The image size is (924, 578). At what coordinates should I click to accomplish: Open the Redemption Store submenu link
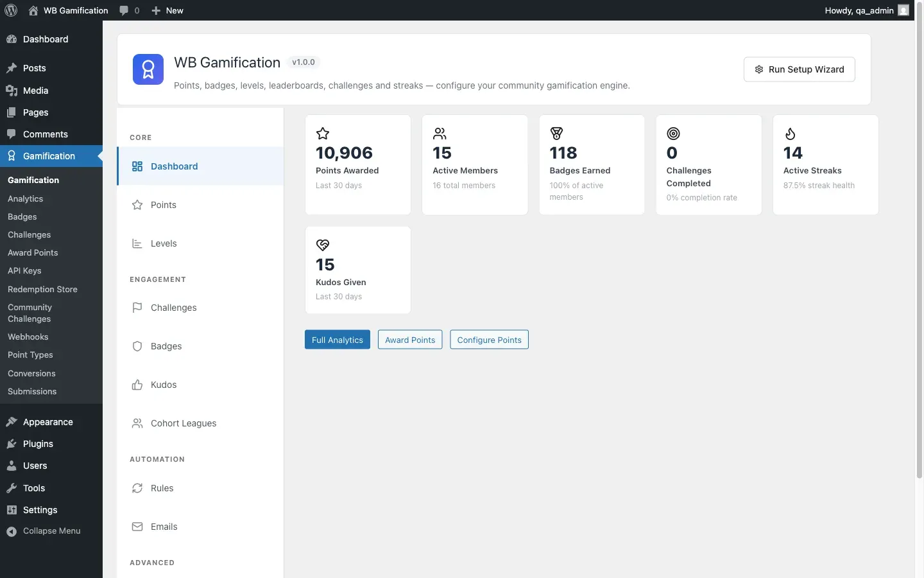tap(42, 290)
